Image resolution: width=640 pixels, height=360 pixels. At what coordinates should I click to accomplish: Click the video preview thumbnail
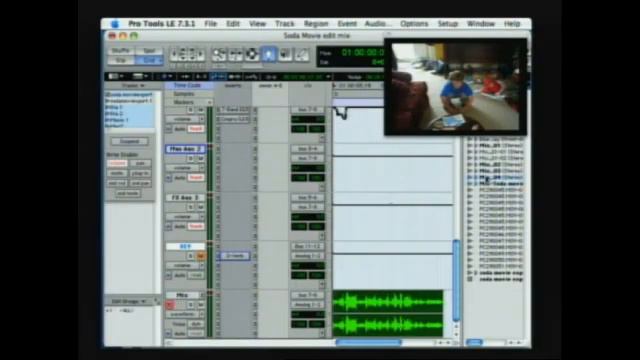456,87
